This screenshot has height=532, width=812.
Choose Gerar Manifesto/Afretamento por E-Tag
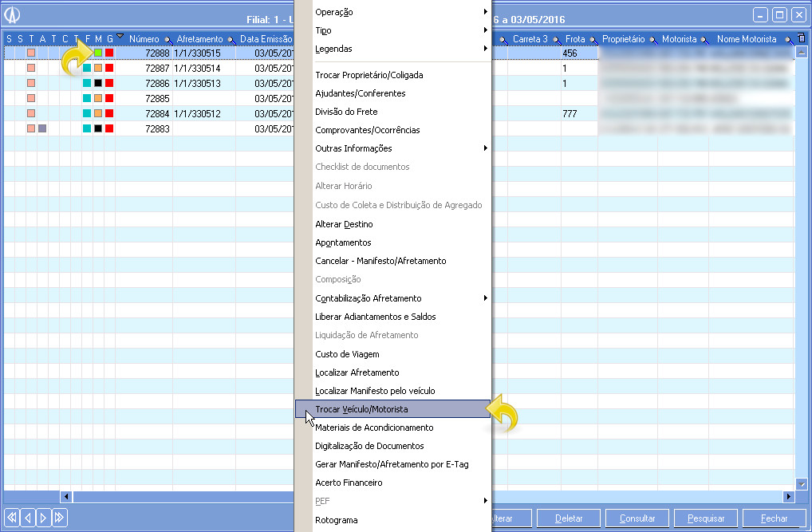point(392,464)
